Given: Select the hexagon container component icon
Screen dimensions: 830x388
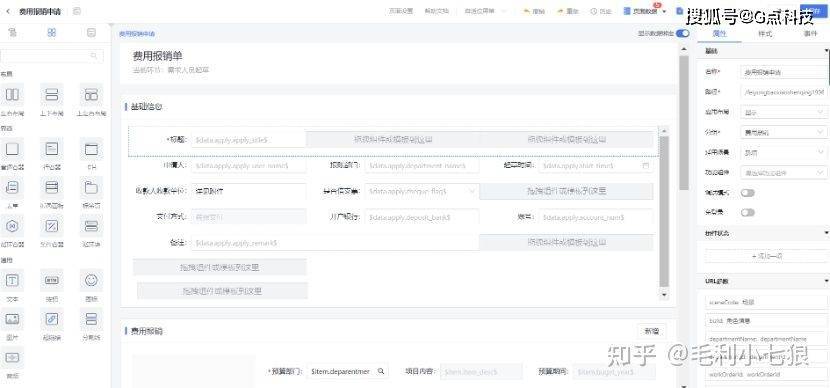Looking at the screenshot, I should (12, 226).
